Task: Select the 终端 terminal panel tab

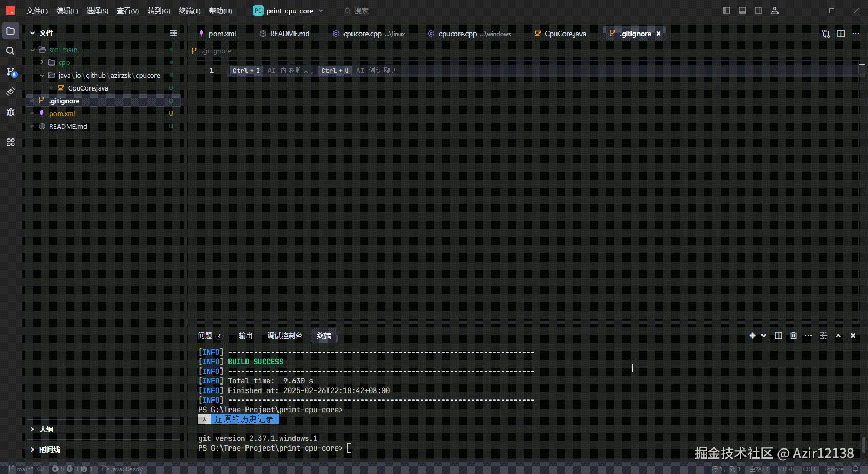Action: point(324,336)
